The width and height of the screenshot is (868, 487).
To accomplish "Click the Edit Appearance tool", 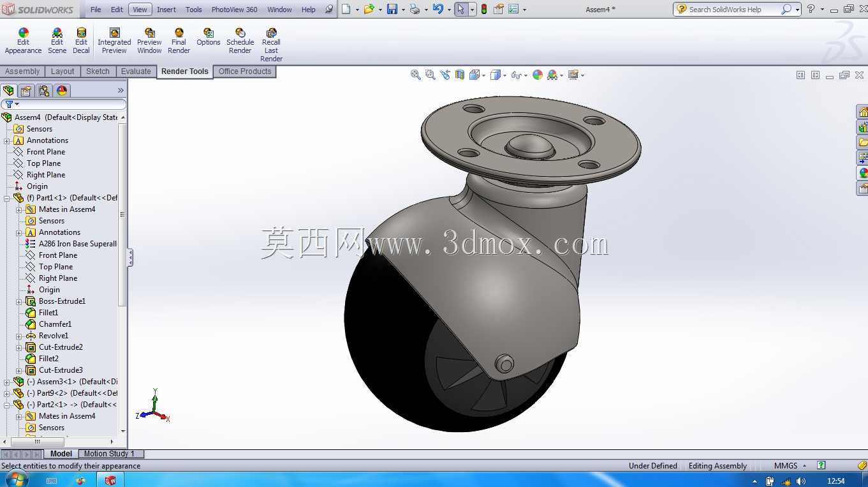I will 23,41.
